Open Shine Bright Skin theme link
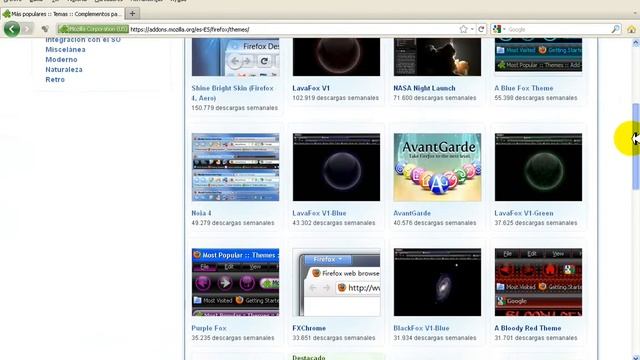 pyautogui.click(x=233, y=93)
